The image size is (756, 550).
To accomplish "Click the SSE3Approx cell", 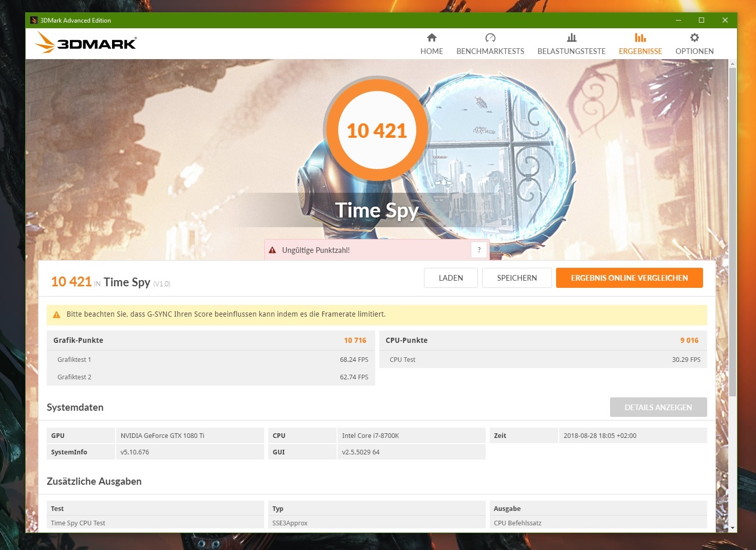I will pyautogui.click(x=377, y=523).
